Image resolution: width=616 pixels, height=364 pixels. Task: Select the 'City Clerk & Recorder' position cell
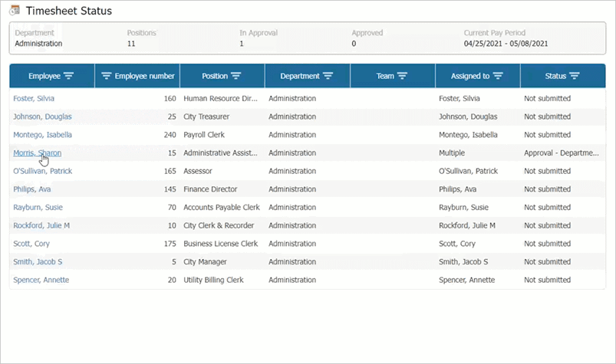click(x=219, y=225)
